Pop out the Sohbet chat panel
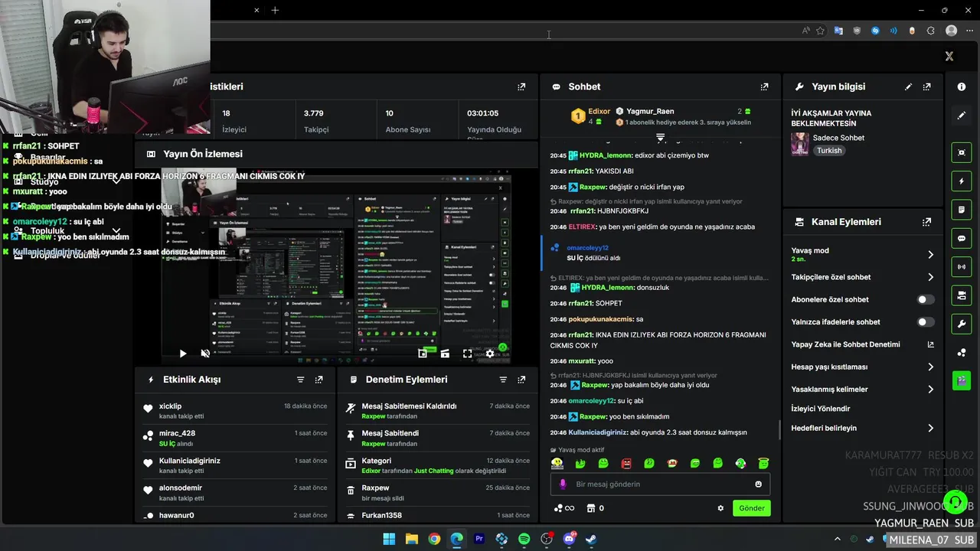The image size is (980, 551). click(764, 87)
